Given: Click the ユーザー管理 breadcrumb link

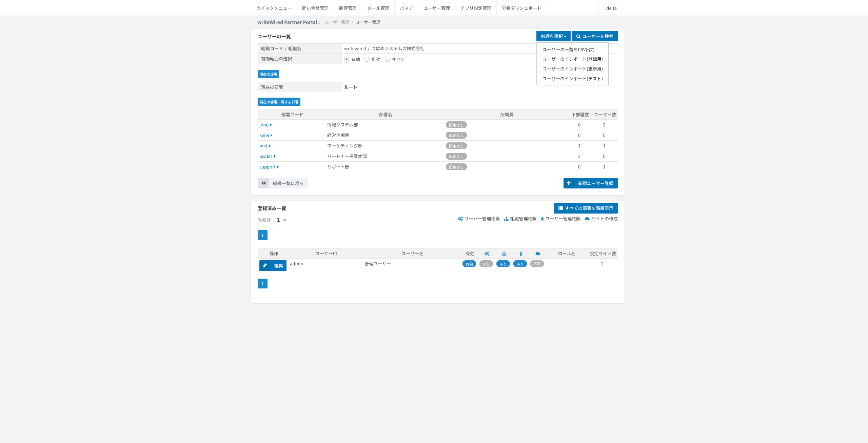Looking at the screenshot, I should point(337,22).
